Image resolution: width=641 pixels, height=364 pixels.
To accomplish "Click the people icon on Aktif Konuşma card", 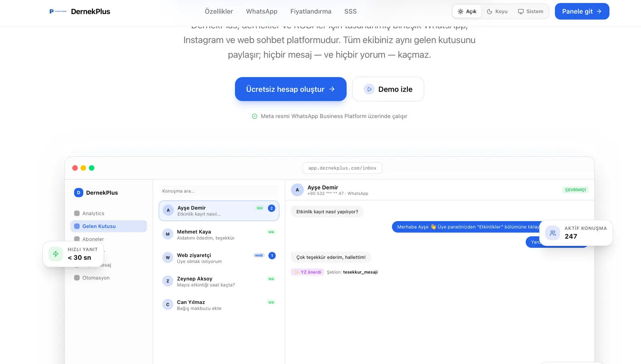I will tap(553, 233).
